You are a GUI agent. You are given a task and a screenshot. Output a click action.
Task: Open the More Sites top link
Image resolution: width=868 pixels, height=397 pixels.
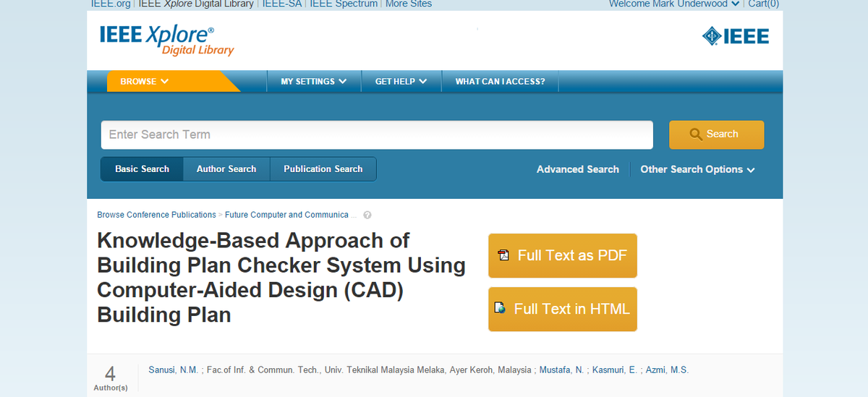click(x=409, y=4)
